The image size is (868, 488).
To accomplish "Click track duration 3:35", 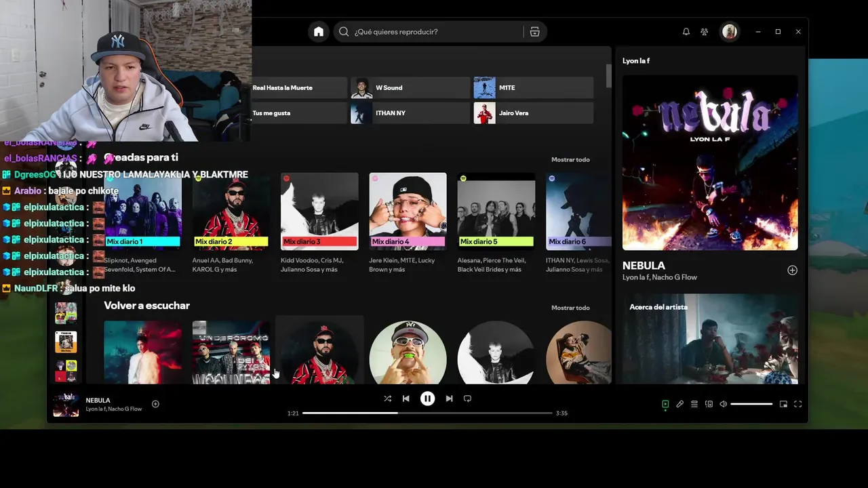I will click(561, 413).
